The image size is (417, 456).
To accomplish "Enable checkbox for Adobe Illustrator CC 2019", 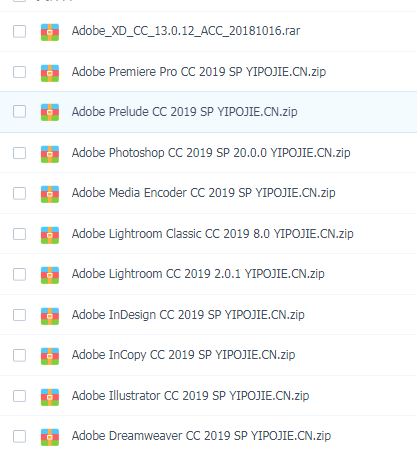I will [19, 396].
